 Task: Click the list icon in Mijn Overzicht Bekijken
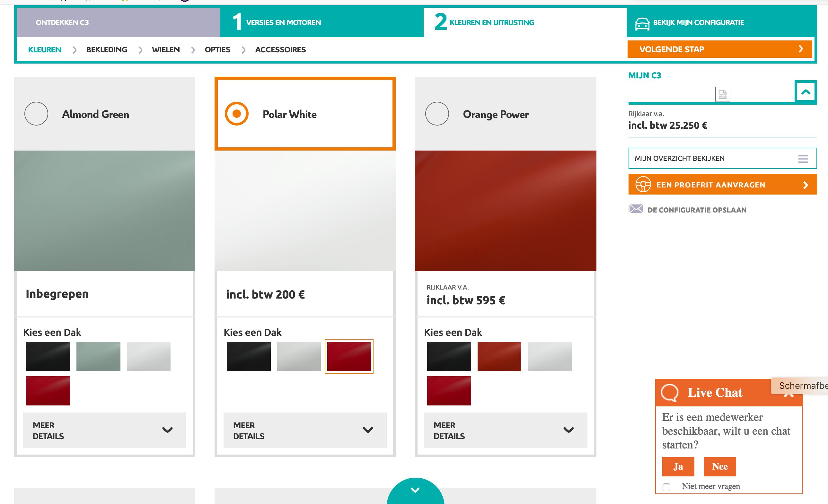coord(803,158)
